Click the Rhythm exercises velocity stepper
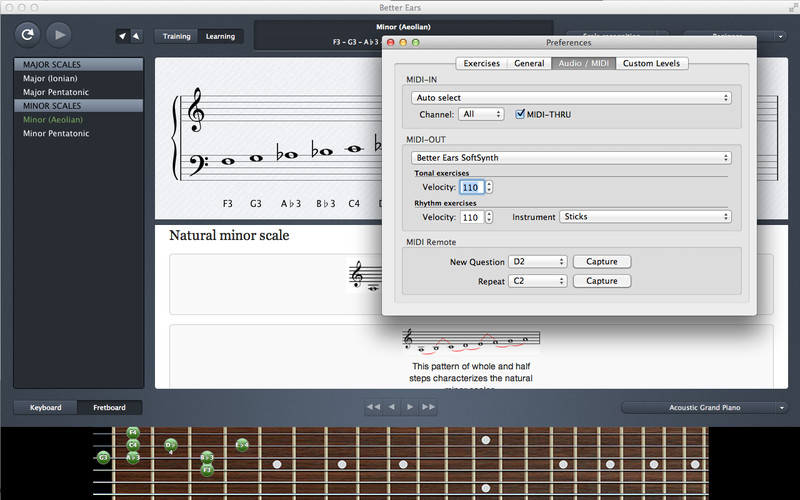 point(489,217)
